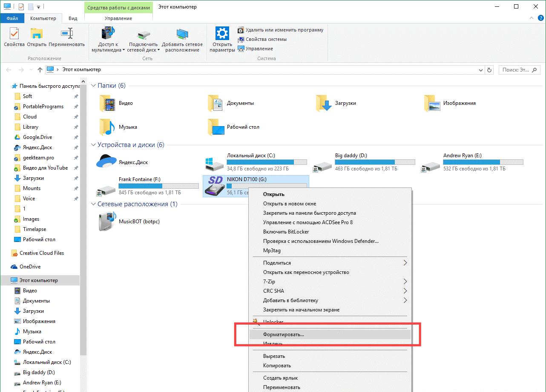This screenshot has height=392, width=546.
Task: Switch to the Вид ribbon tab
Action: pos(73,18)
